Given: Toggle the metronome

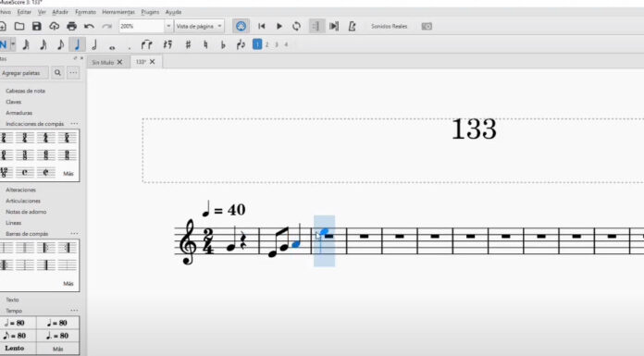Looking at the screenshot, I should click(352, 26).
